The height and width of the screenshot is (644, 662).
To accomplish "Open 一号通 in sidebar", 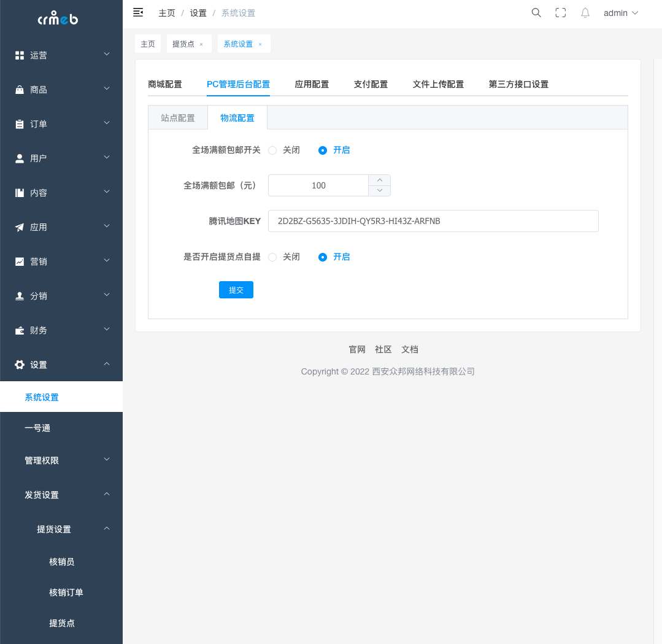I will coord(61,428).
